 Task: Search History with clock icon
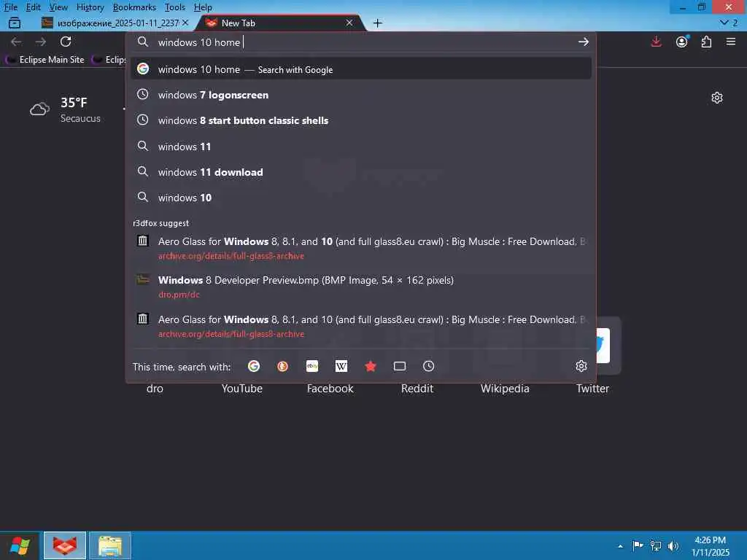(x=429, y=366)
